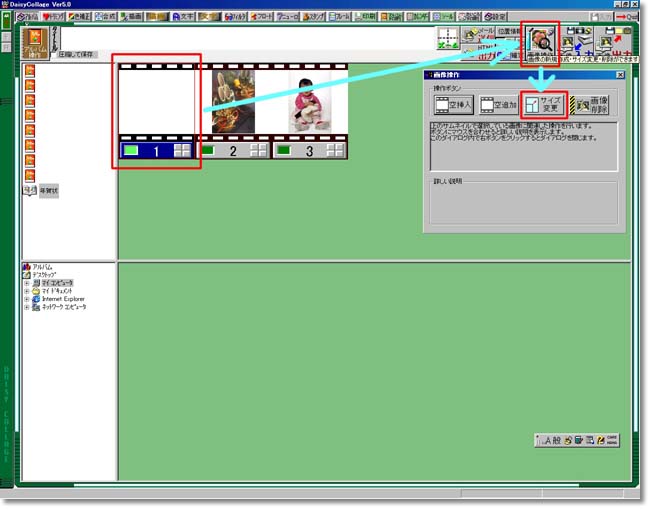This screenshot has height=510, width=650.
Task: Open the 描画 drawing tab
Action: [x=131, y=17]
